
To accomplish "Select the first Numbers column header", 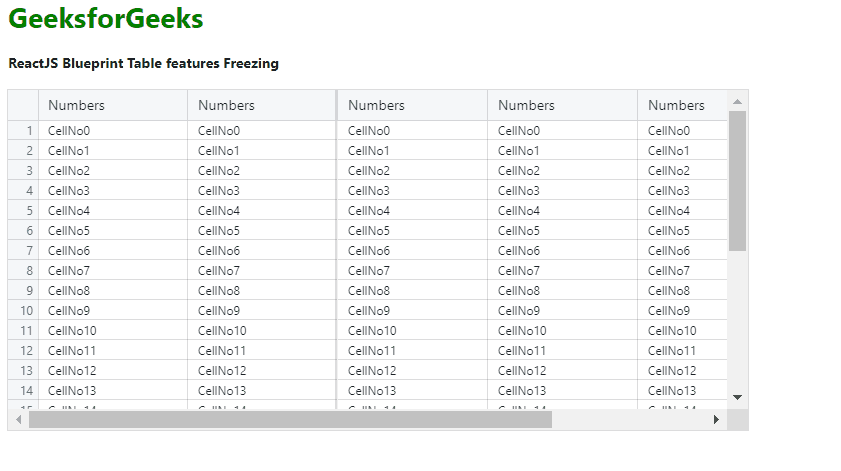I will [112, 105].
